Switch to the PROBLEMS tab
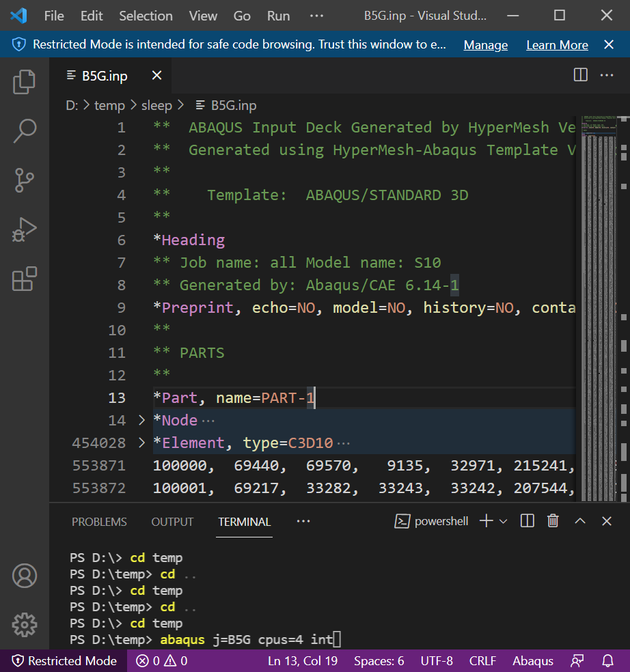Viewport: 630px width, 672px height. click(x=99, y=522)
